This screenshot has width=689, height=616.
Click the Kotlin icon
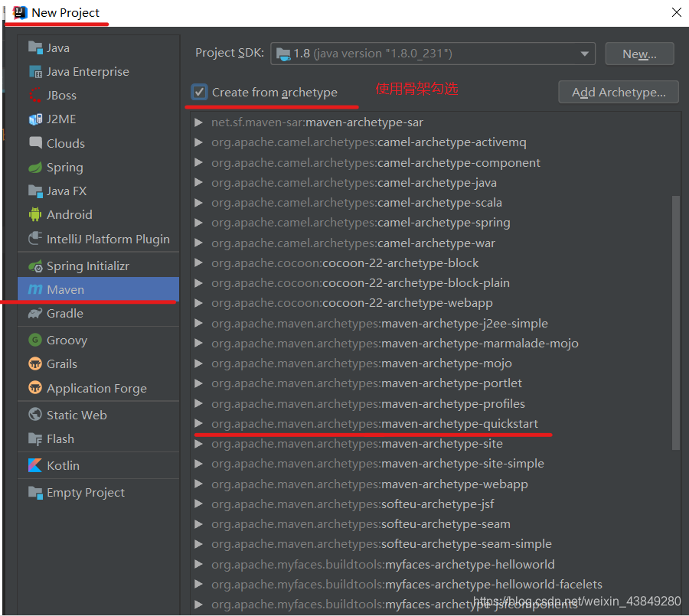(35, 465)
